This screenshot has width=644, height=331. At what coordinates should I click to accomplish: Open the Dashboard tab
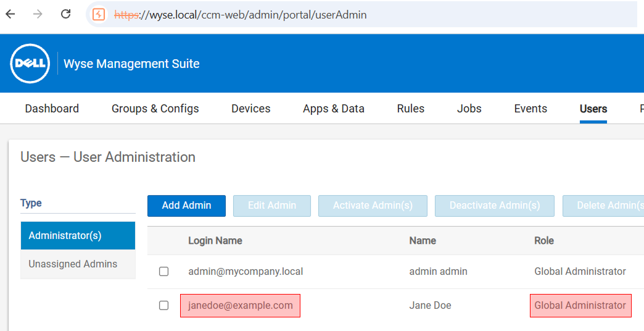click(x=52, y=109)
